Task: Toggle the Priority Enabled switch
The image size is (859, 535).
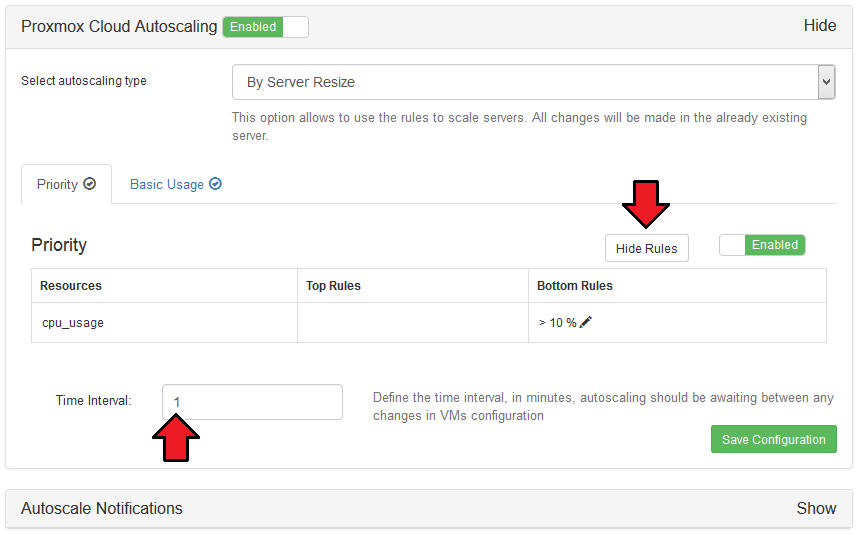Action: pos(762,245)
